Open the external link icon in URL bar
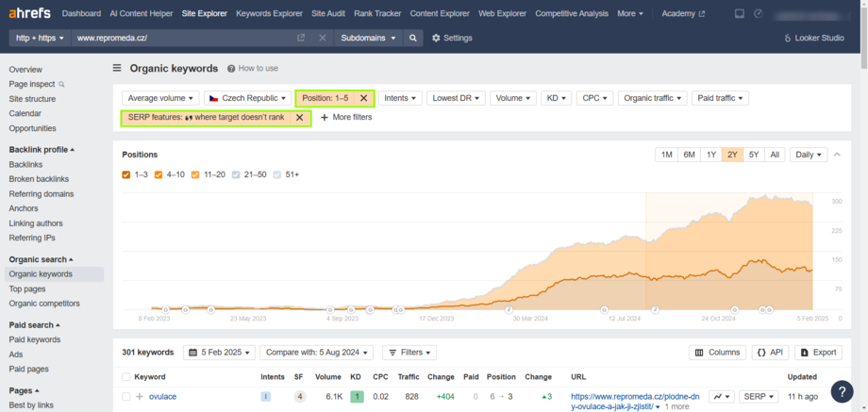The height and width of the screenshot is (412, 868). [301, 38]
